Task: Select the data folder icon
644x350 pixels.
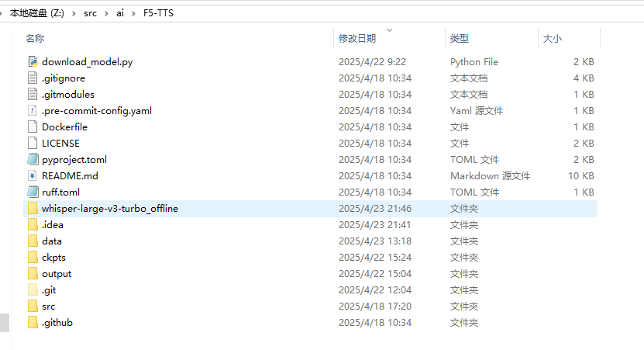Action: (33, 241)
